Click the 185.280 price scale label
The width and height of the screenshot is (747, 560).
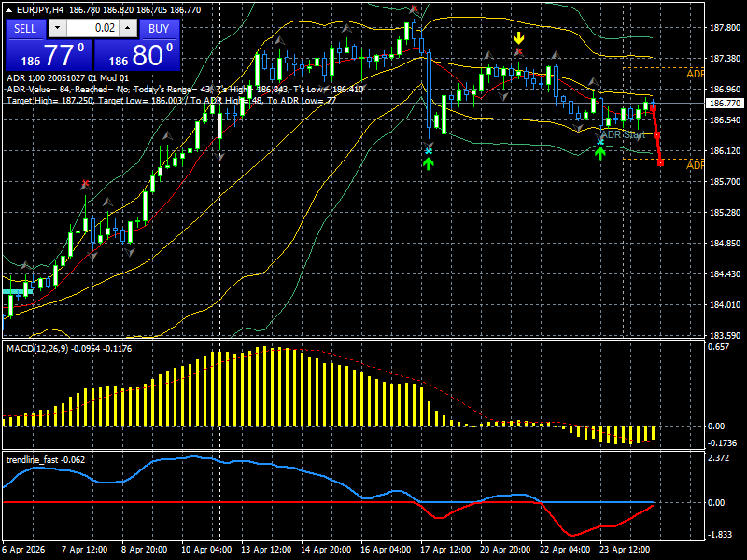click(726, 213)
